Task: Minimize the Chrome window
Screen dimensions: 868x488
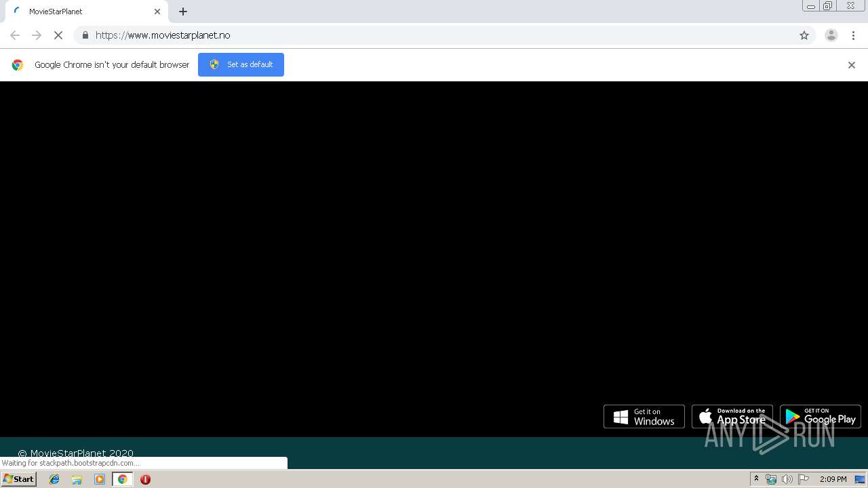Action: pos(810,6)
